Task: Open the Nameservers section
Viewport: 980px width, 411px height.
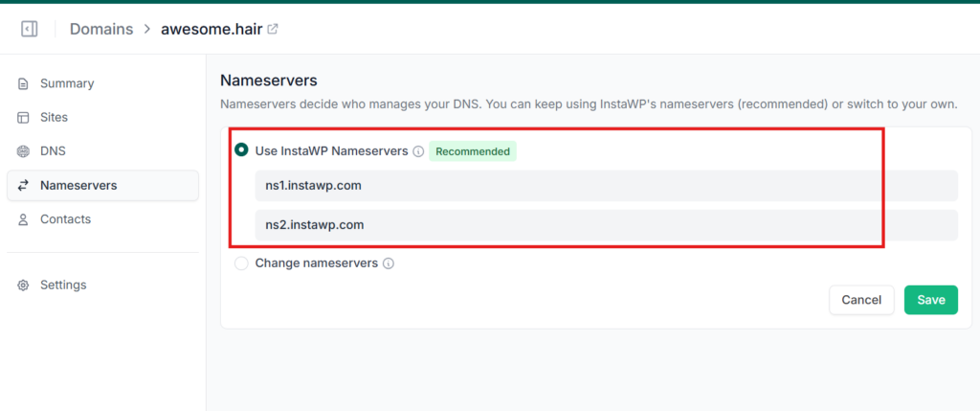Action: pyautogui.click(x=102, y=186)
